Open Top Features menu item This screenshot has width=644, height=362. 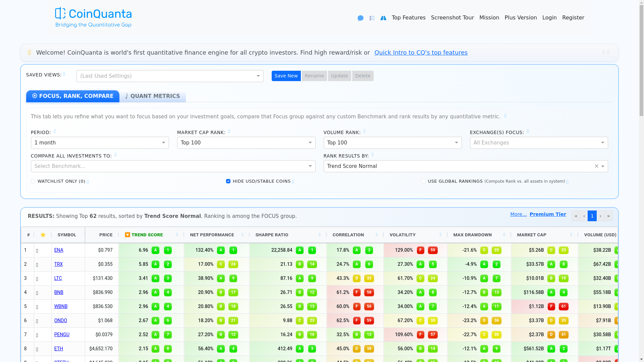pos(409,18)
